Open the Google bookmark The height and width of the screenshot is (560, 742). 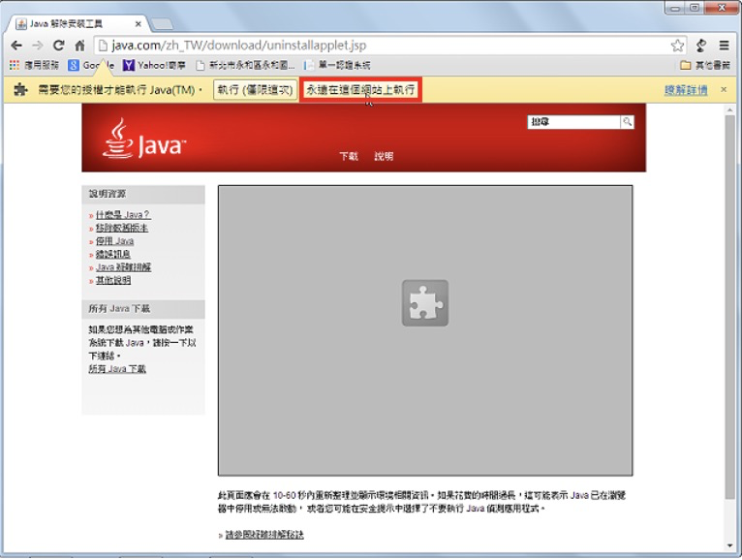point(91,65)
